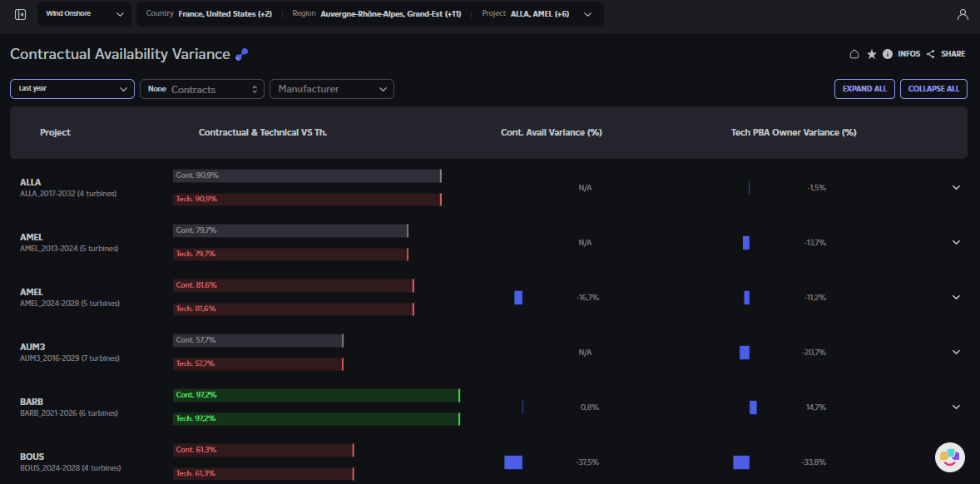
Task: Click the info circle icon next to INFOS
Action: (x=888, y=53)
